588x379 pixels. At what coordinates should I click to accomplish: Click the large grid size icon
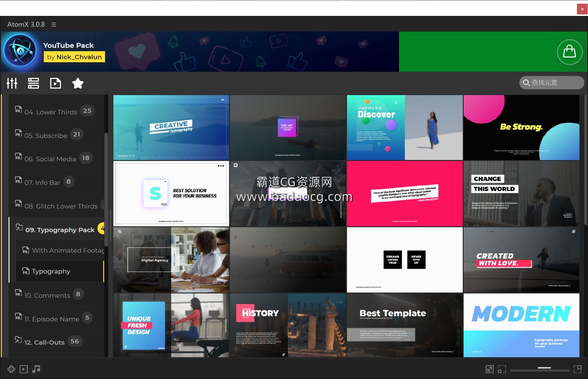pos(578,369)
